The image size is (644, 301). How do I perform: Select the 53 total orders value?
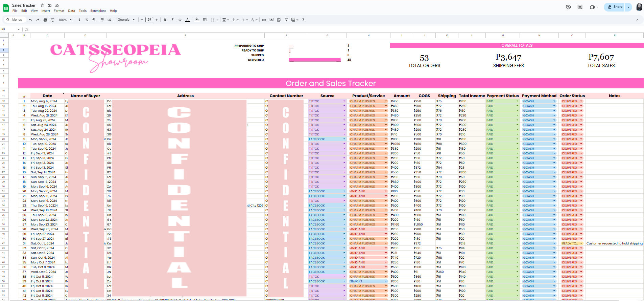[424, 58]
